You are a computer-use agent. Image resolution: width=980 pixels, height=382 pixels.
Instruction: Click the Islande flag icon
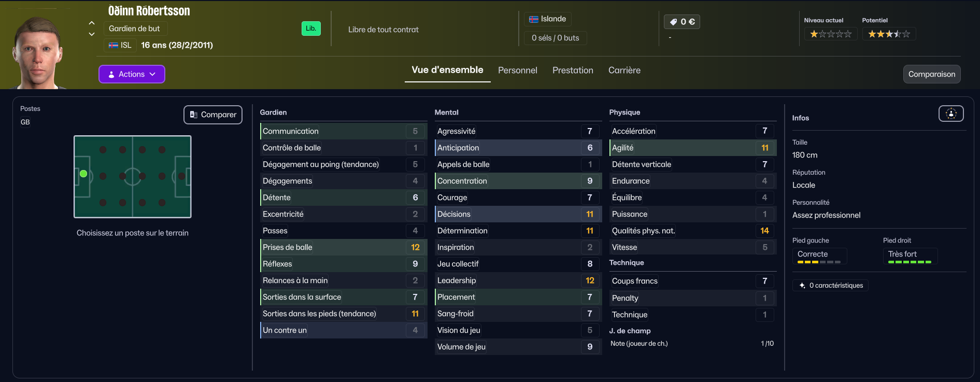[x=534, y=19]
